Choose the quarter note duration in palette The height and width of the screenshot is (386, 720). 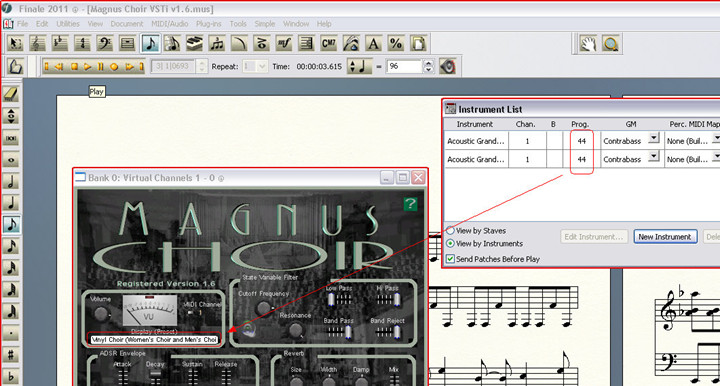(11, 203)
